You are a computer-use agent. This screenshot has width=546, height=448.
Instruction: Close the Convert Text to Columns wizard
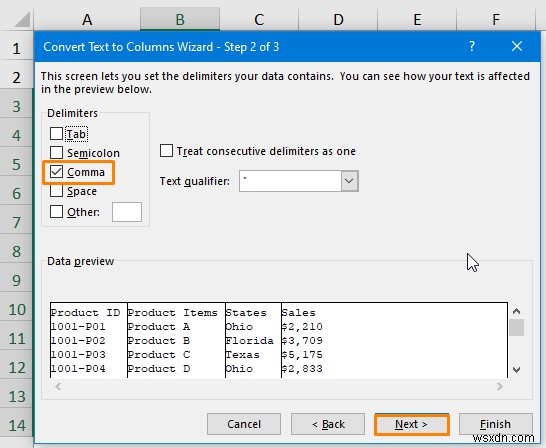[517, 46]
